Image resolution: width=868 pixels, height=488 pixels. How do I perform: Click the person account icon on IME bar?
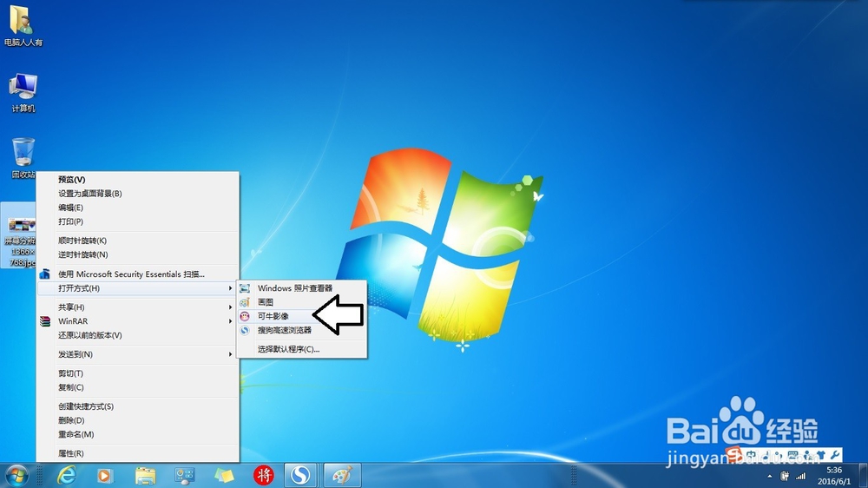pyautogui.click(x=807, y=456)
